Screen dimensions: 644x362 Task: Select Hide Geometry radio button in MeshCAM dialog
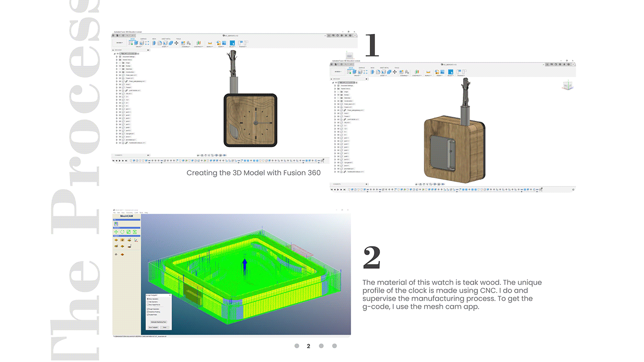tap(148, 302)
